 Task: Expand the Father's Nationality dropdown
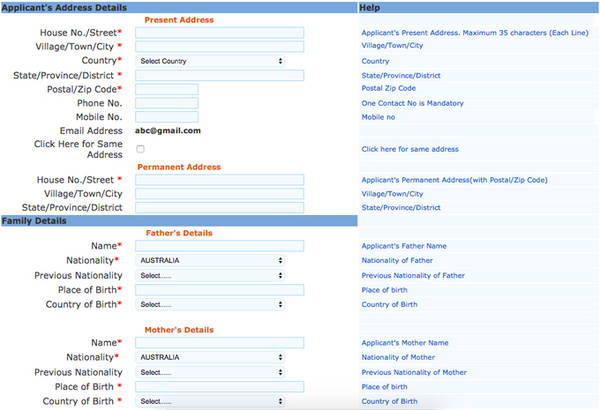(210, 260)
